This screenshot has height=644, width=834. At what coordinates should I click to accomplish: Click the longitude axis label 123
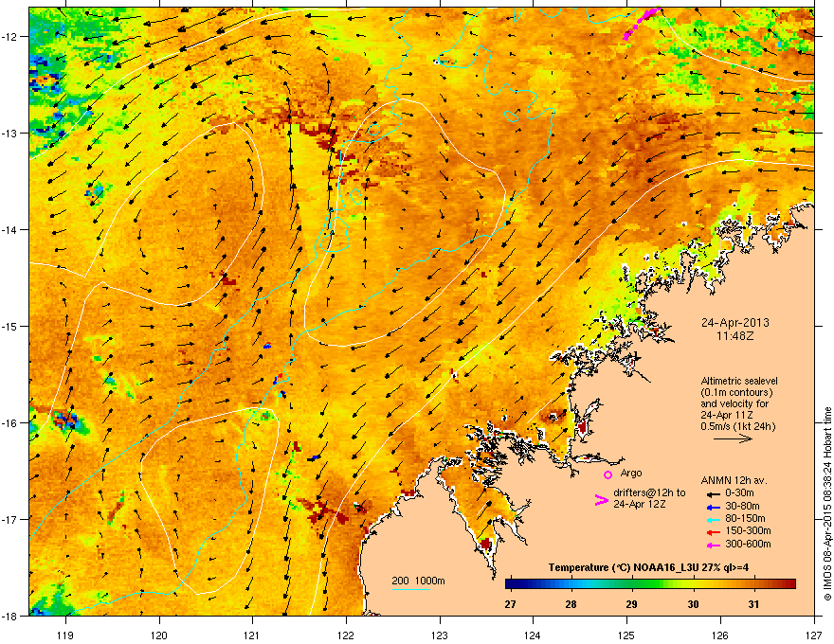[x=440, y=635]
